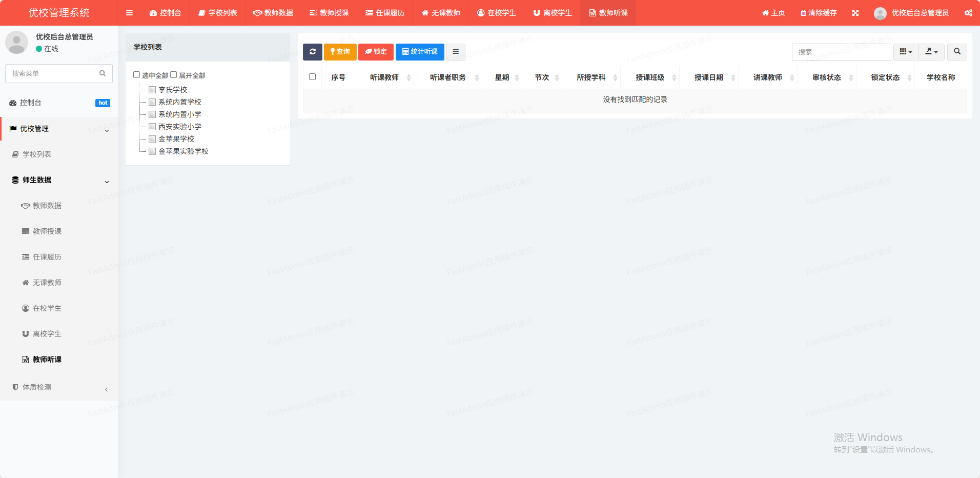
Task: Open 在校学生 in the sidebar menu
Action: click(x=47, y=308)
